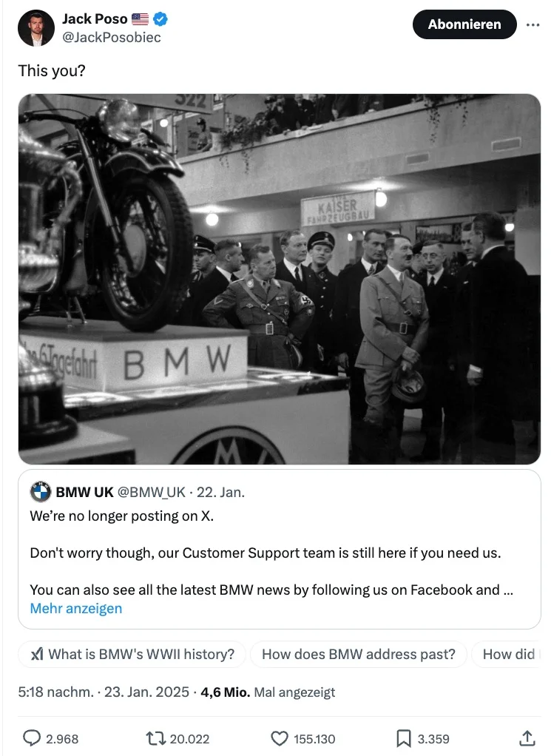Open the black-and-white photo attachment
The height and width of the screenshot is (756, 551).
coord(280,279)
